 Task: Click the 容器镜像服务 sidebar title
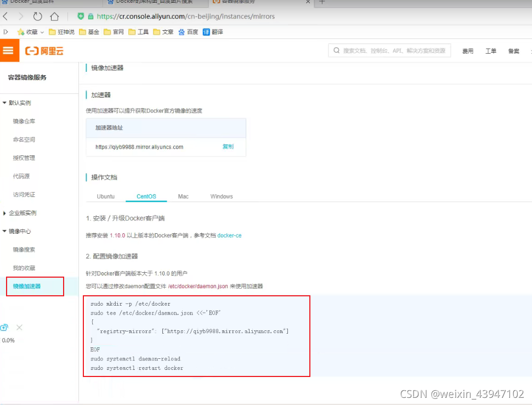click(x=27, y=77)
